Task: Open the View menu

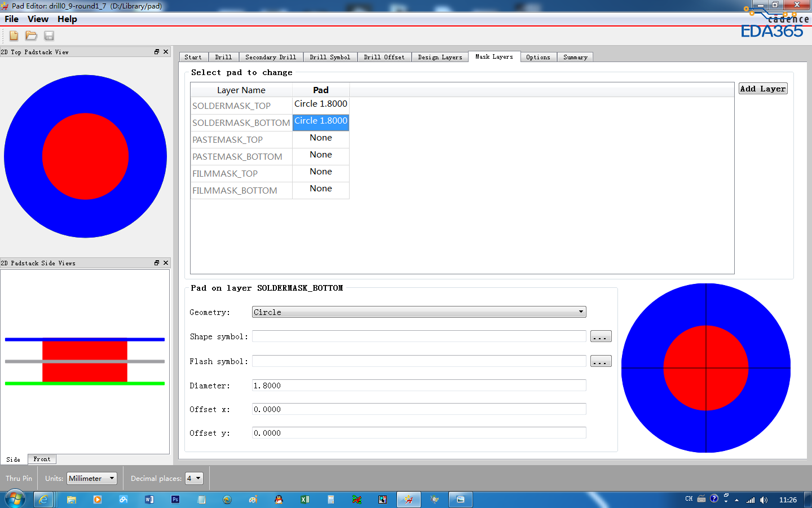Action: (x=38, y=19)
